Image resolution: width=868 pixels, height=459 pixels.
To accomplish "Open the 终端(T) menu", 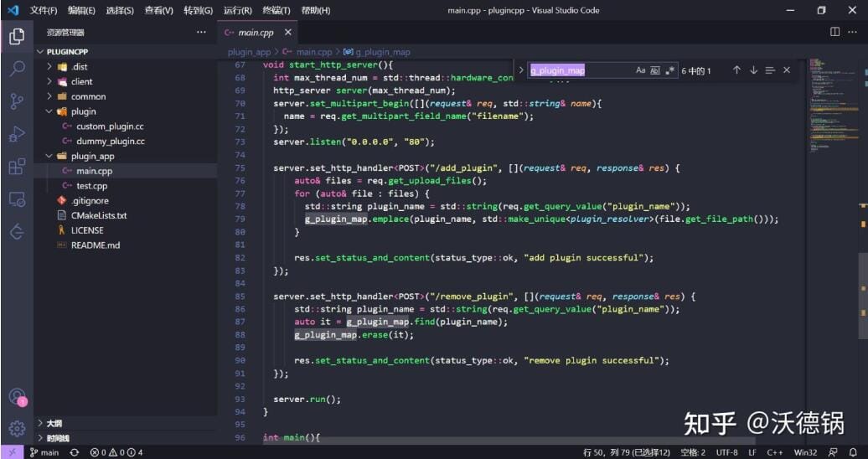I will pos(276,10).
